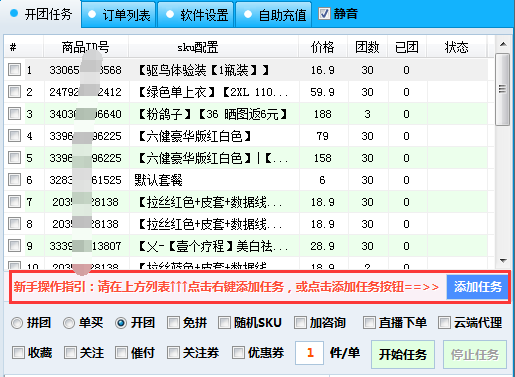Sort by the 价格 column header

[322, 47]
